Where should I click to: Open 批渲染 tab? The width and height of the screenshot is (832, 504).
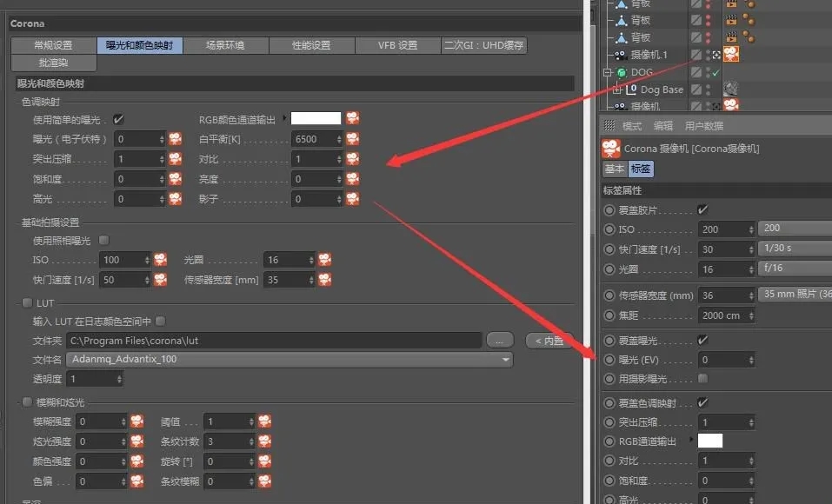54,63
